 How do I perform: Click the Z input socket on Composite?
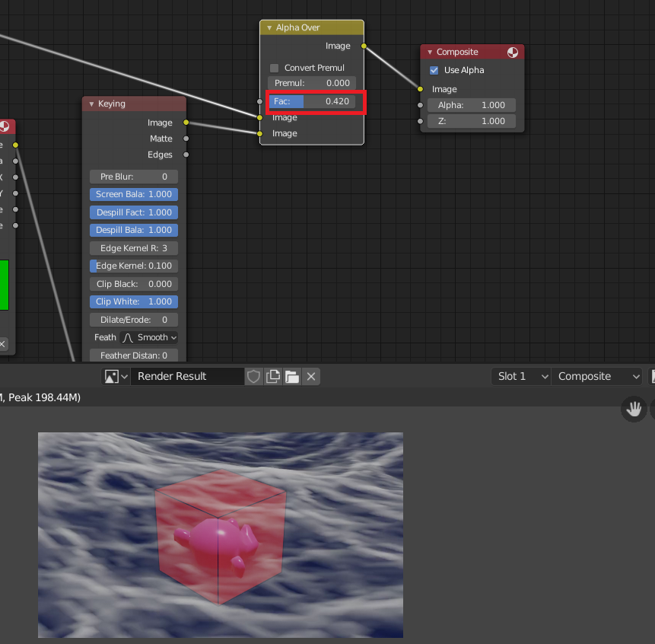(420, 121)
